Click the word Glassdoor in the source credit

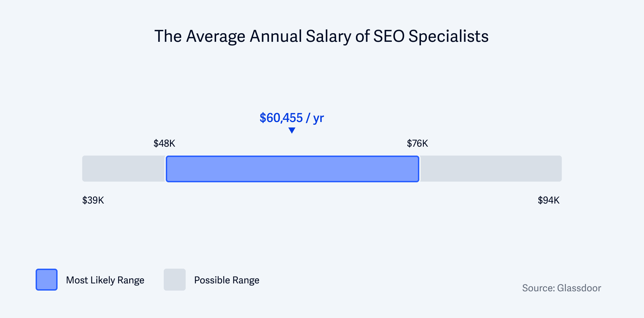click(579, 288)
